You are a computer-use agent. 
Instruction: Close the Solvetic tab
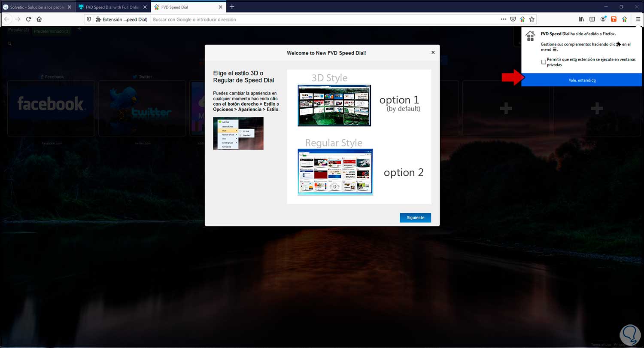(x=70, y=7)
